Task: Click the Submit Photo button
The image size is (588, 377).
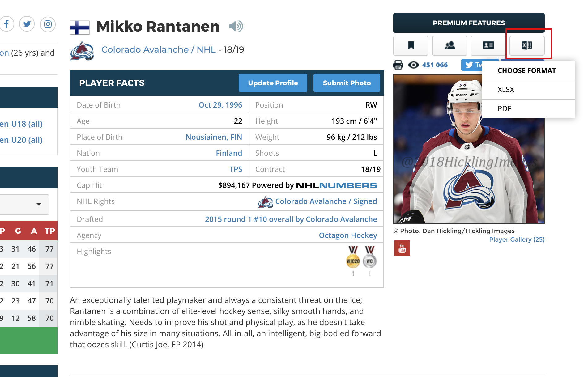Action: click(347, 83)
